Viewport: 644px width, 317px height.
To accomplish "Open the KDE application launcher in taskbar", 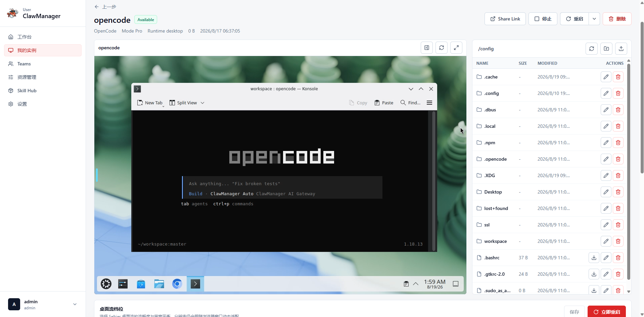I will point(106,284).
